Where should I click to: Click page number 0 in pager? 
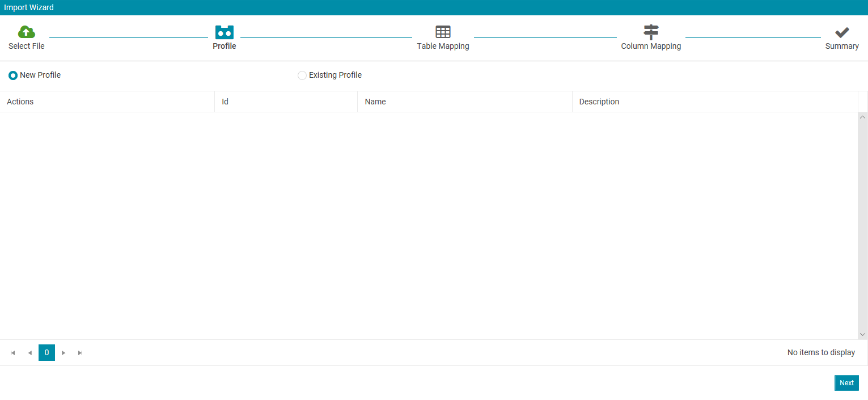46,353
